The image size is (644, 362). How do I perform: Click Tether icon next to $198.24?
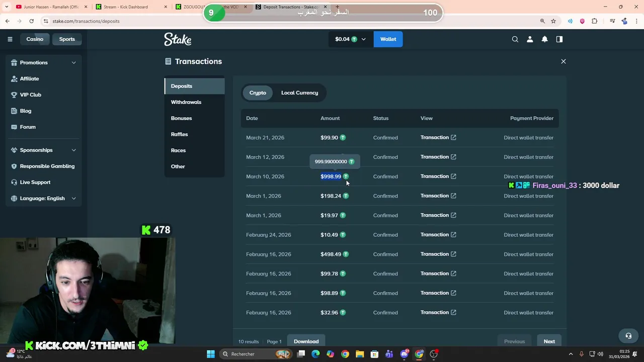coord(346,196)
